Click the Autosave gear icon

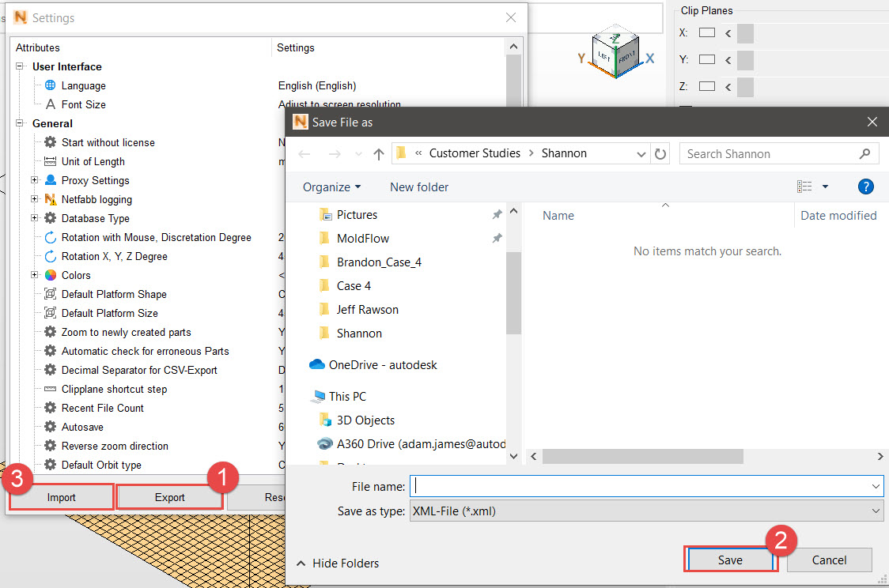tap(51, 427)
